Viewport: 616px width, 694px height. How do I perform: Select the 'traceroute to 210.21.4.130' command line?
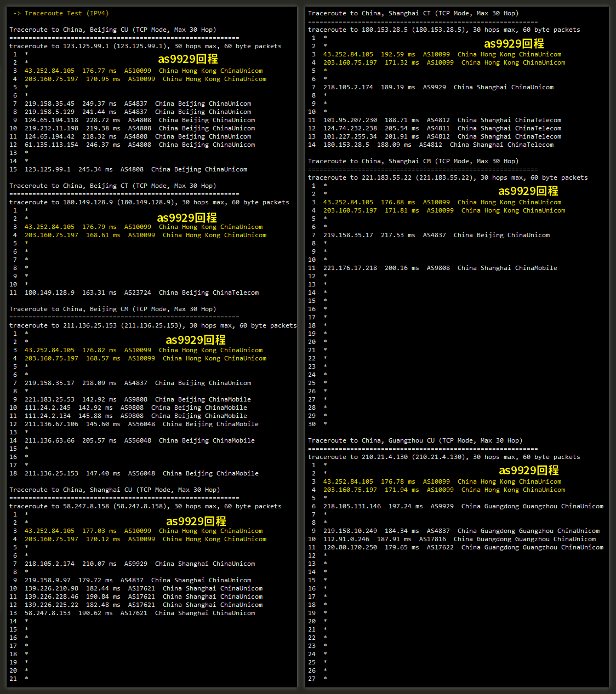pos(444,457)
